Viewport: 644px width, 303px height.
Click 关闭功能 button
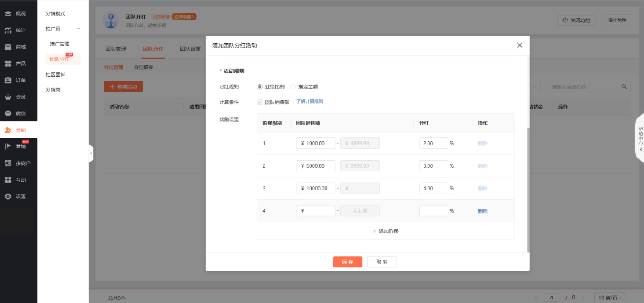pos(576,20)
